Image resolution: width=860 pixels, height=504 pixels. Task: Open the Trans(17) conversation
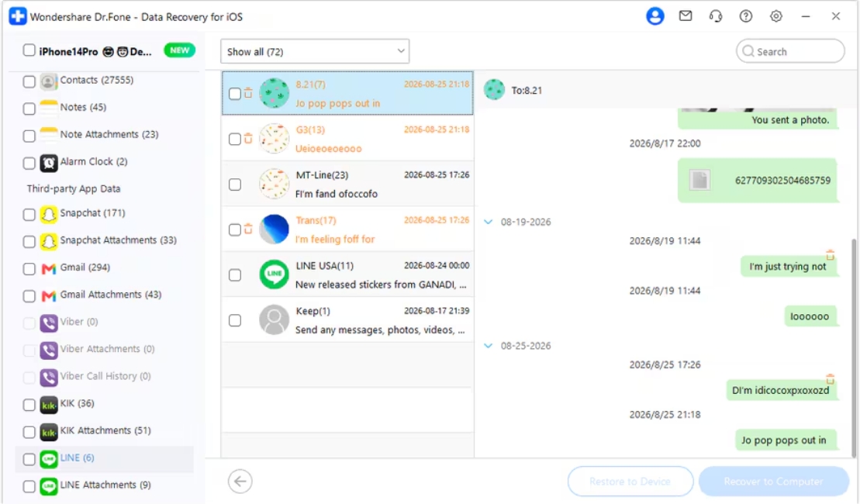347,230
